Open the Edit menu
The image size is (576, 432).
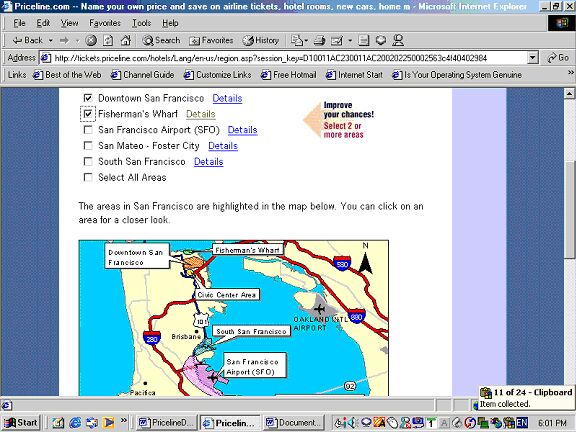click(x=43, y=23)
